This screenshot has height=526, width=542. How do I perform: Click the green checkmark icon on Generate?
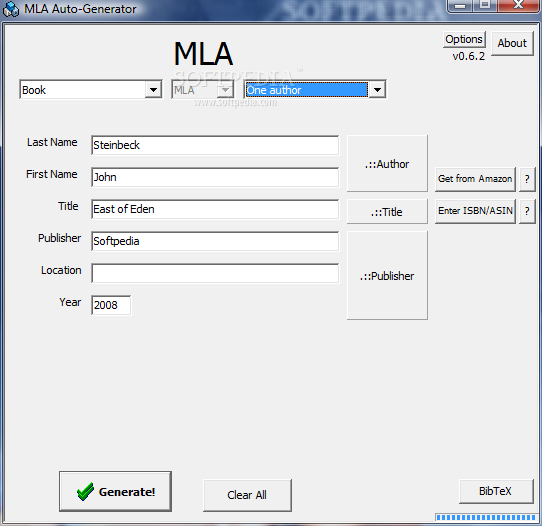click(85, 491)
